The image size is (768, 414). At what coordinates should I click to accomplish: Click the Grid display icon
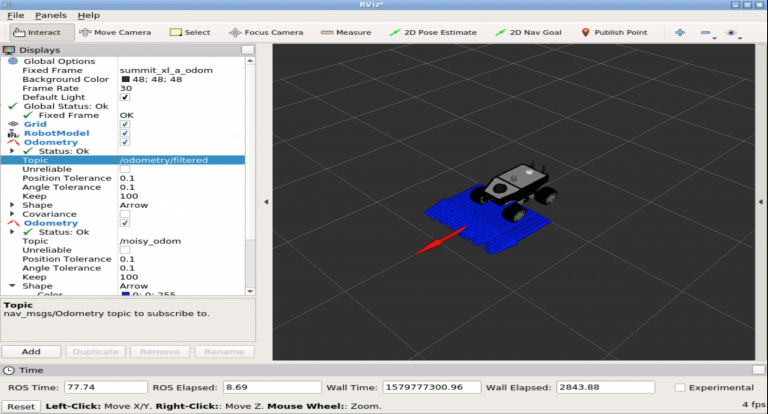click(x=13, y=124)
